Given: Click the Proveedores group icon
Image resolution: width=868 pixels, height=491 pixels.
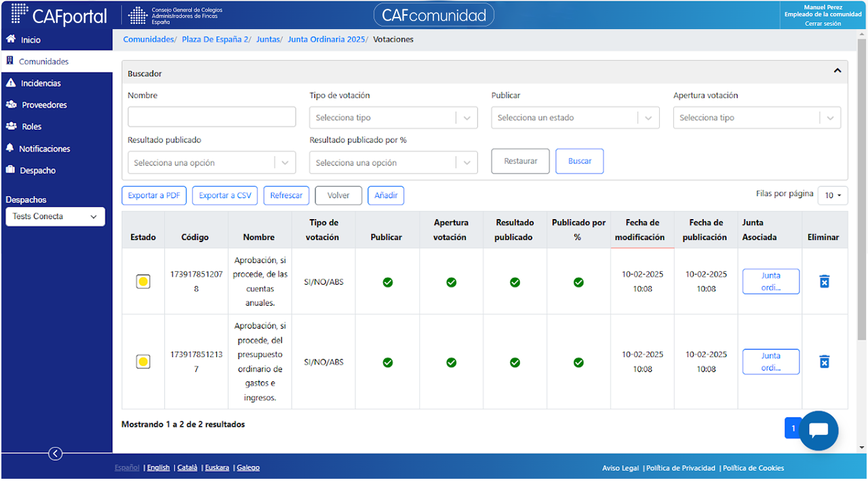Looking at the screenshot, I should [x=11, y=104].
